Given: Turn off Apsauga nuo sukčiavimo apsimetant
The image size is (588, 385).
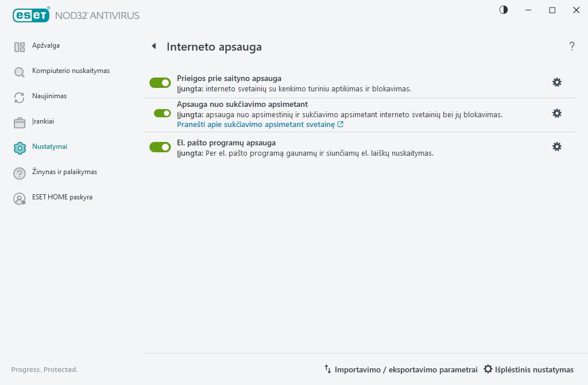Looking at the screenshot, I should point(160,113).
